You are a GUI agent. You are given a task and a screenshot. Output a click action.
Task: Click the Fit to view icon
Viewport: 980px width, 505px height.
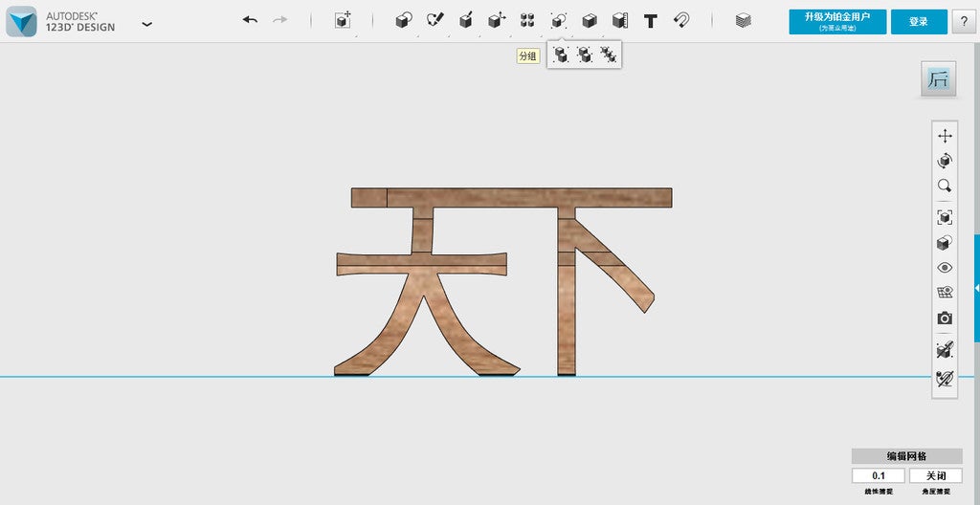(x=945, y=217)
